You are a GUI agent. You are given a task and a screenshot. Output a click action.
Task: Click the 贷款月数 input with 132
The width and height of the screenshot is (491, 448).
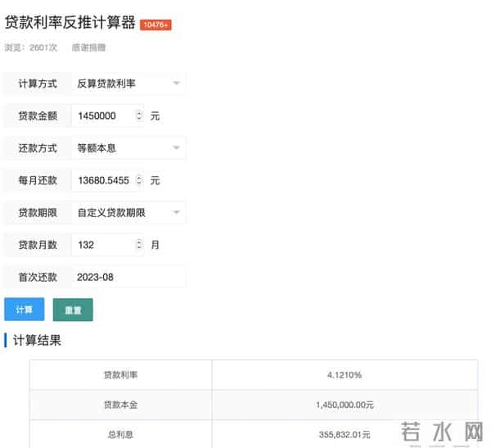107,245
